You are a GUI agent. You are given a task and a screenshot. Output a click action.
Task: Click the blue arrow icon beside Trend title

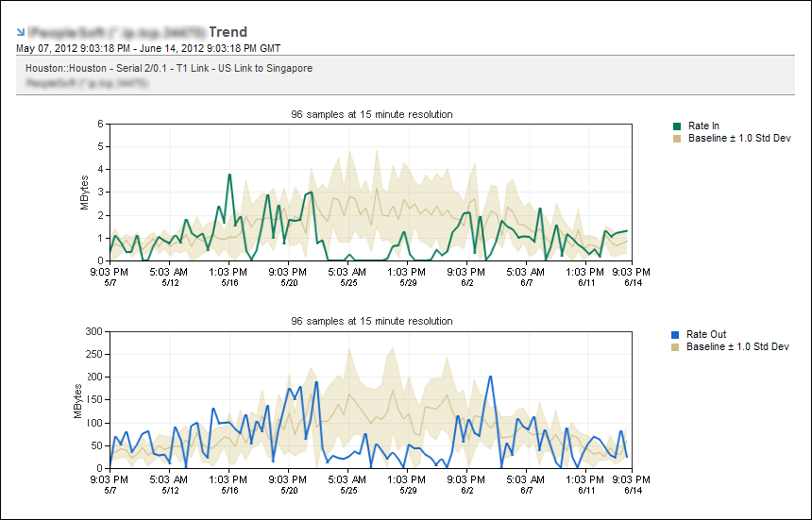tap(21, 32)
